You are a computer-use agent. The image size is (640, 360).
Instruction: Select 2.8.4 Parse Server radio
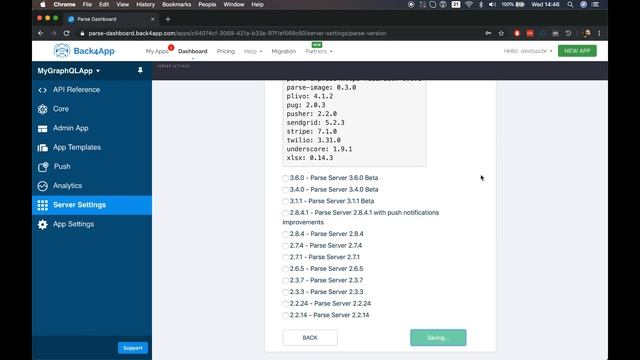tap(285, 234)
